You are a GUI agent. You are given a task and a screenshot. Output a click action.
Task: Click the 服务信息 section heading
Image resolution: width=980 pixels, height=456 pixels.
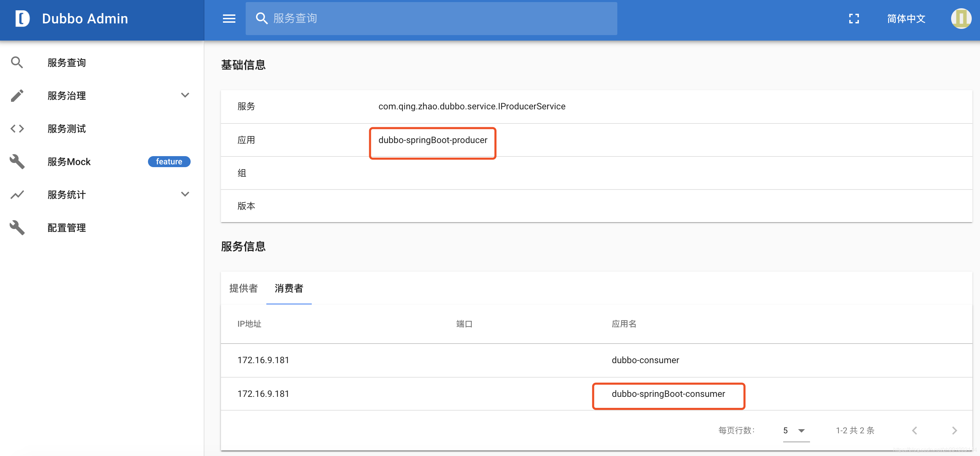[243, 247]
